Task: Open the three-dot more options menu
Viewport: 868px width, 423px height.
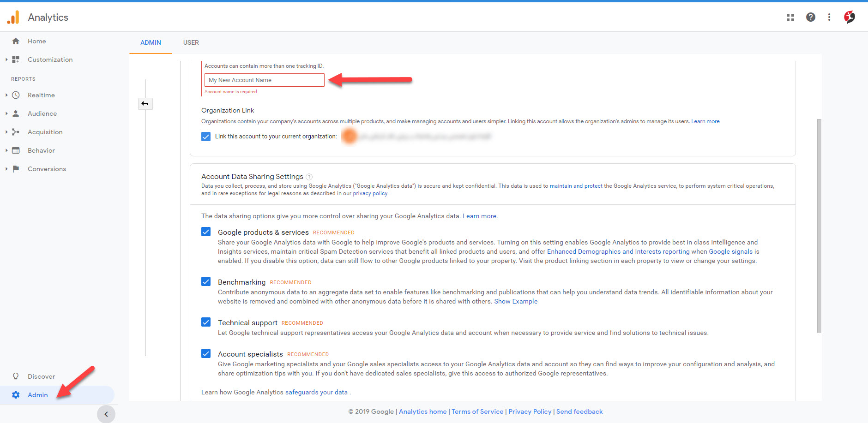Action: point(829,18)
